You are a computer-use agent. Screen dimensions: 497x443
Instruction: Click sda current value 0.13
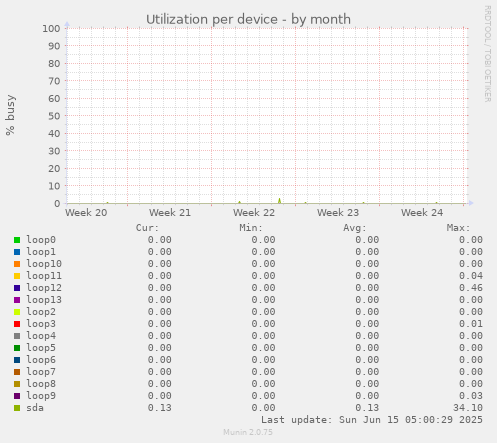pos(160,408)
